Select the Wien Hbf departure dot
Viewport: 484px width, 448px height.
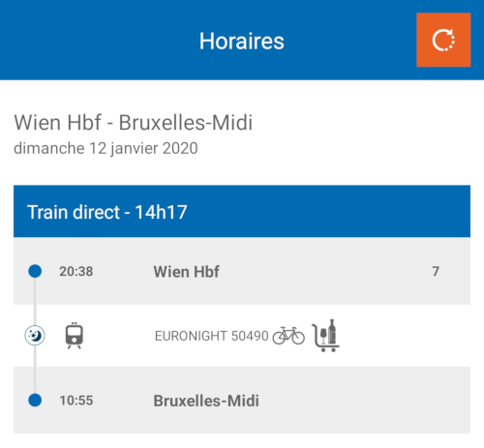pyautogui.click(x=35, y=271)
